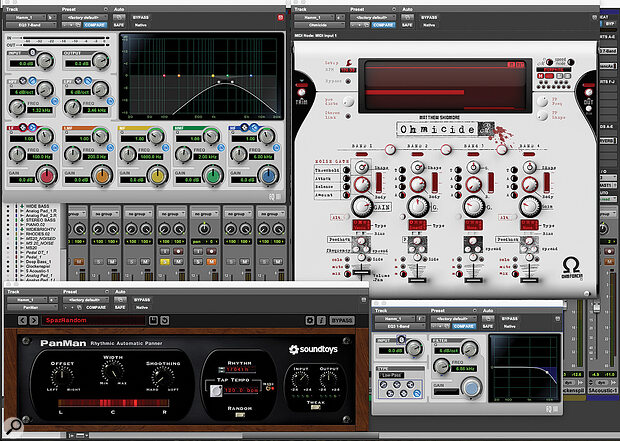Click SAFE in PanMan window header
Viewport: 620px width, 441px height.
(x=120, y=307)
